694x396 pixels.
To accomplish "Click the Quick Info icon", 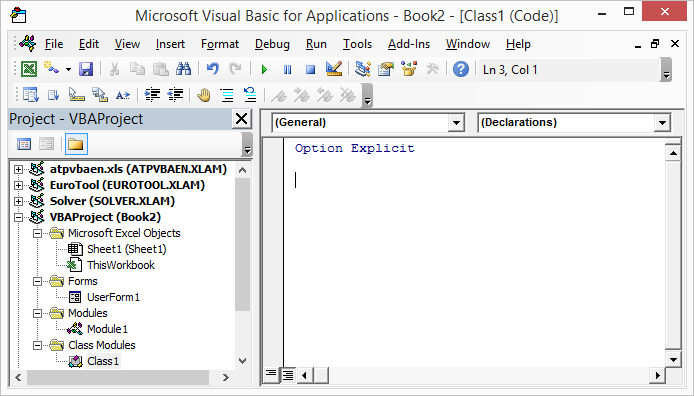I will click(77, 95).
